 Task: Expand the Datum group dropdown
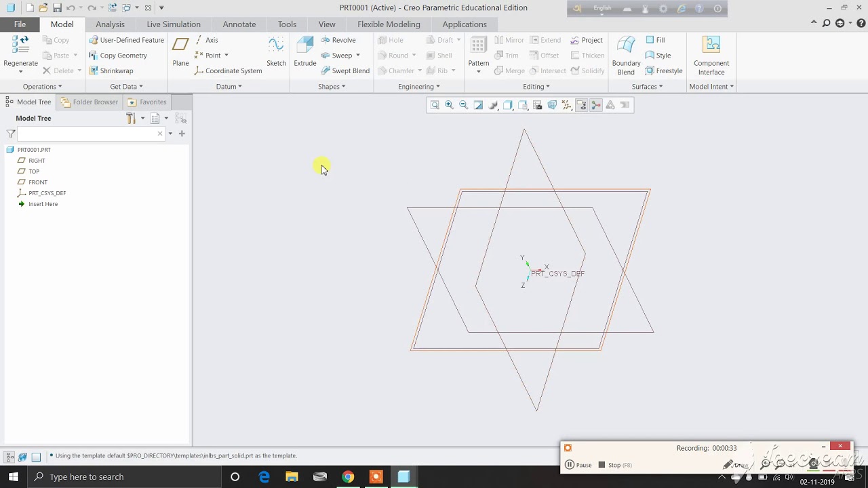[229, 87]
